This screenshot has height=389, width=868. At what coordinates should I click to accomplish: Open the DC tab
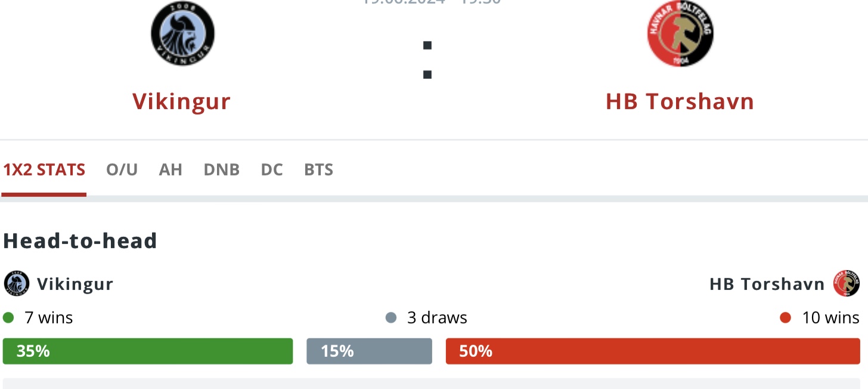[x=272, y=170]
